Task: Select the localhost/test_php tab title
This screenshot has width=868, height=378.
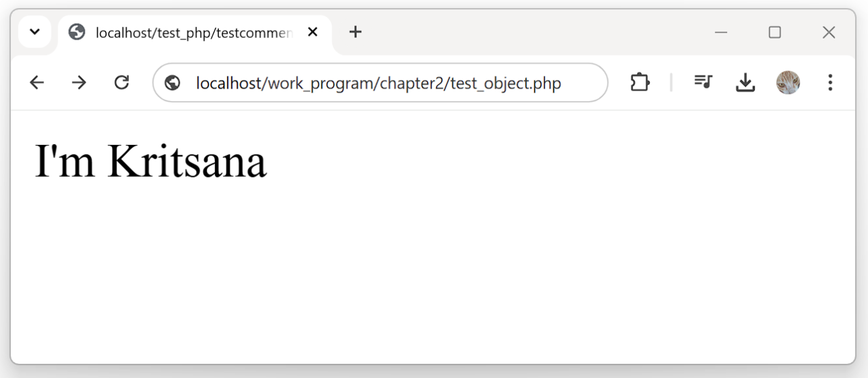Action: (x=194, y=33)
